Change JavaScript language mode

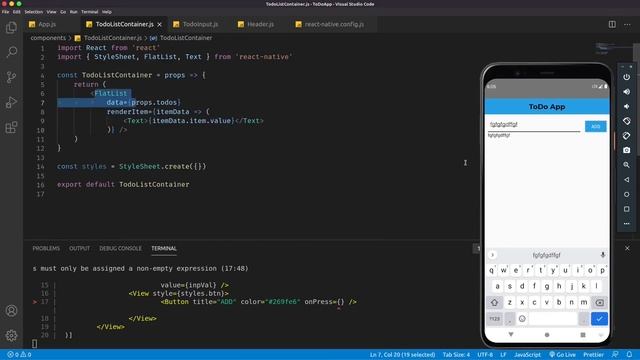[527, 355]
